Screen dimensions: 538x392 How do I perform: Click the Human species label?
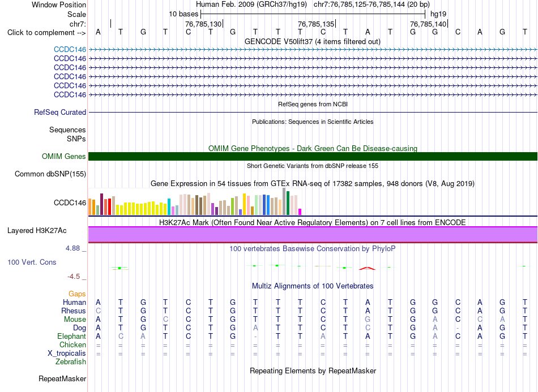(74, 302)
